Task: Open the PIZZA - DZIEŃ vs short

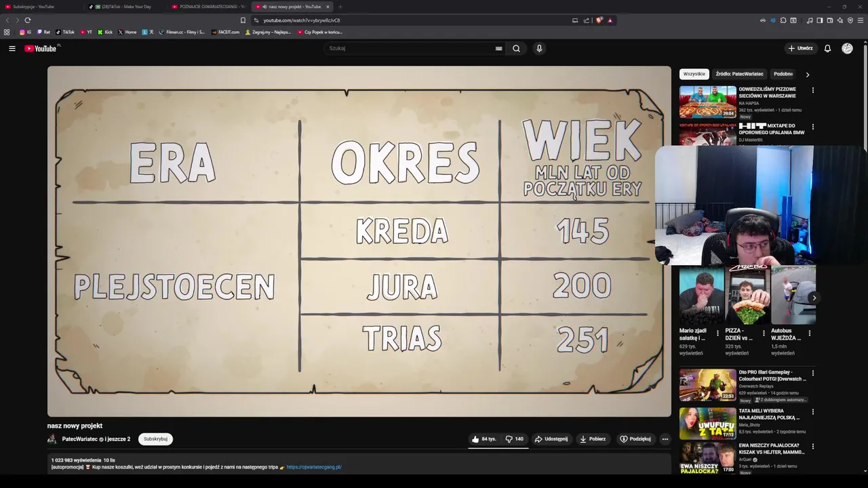Action: click(747, 296)
